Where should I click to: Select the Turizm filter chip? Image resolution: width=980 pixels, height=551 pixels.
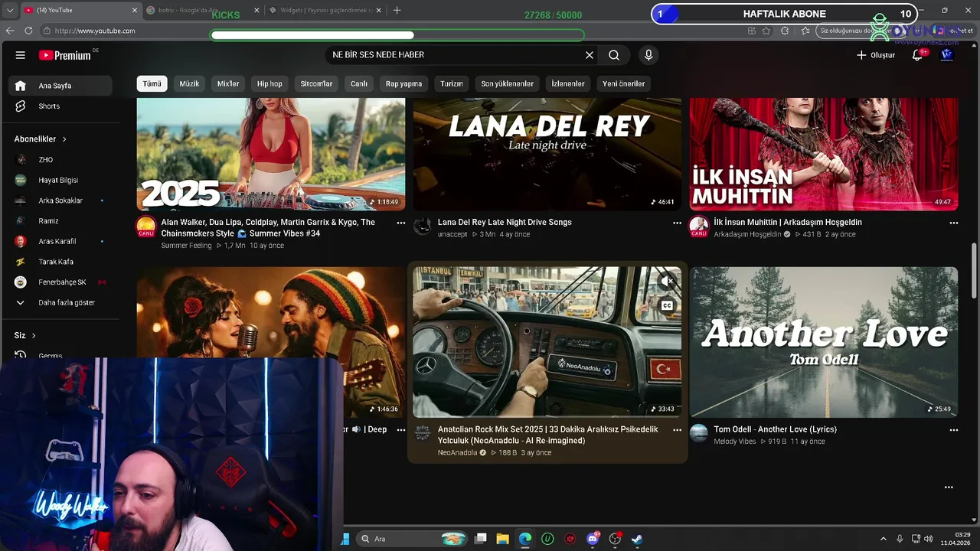click(452, 83)
